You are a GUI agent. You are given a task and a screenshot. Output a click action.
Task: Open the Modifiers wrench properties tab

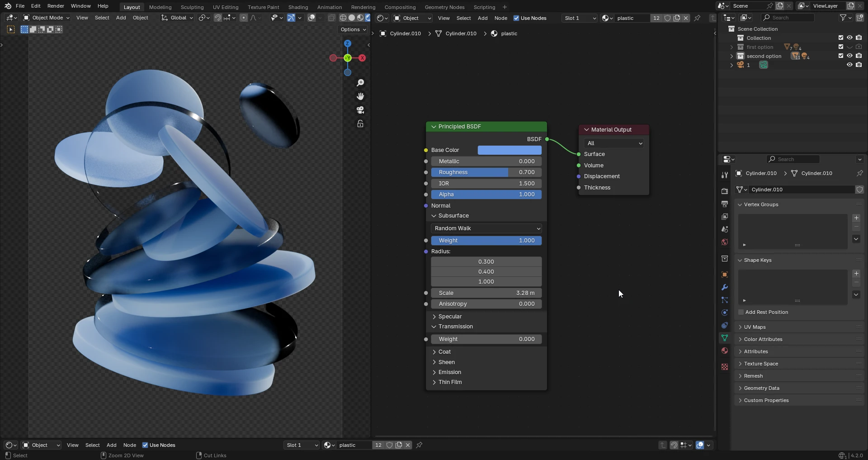coord(725,288)
